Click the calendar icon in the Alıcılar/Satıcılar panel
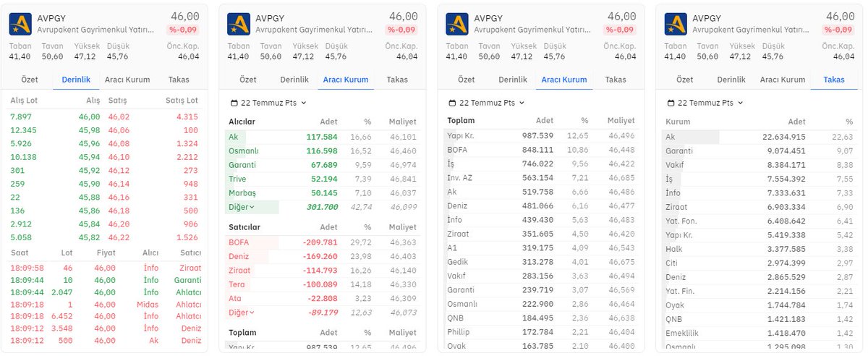The width and height of the screenshot is (868, 356). click(234, 103)
